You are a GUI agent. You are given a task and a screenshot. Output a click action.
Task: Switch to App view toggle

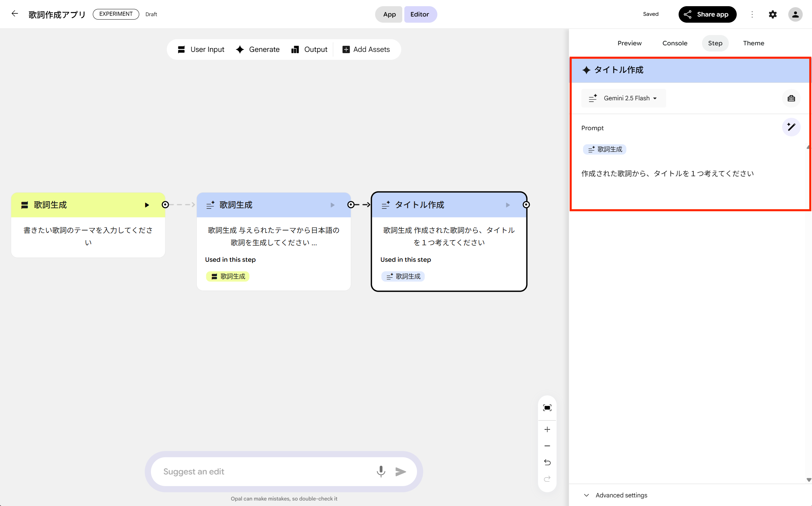[x=389, y=14]
